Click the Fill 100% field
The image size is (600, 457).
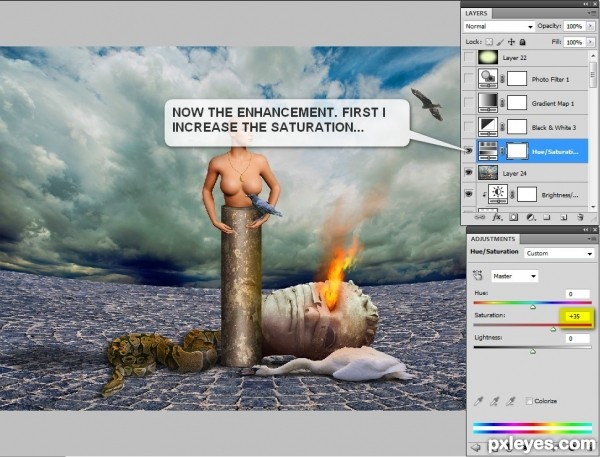pyautogui.click(x=574, y=42)
